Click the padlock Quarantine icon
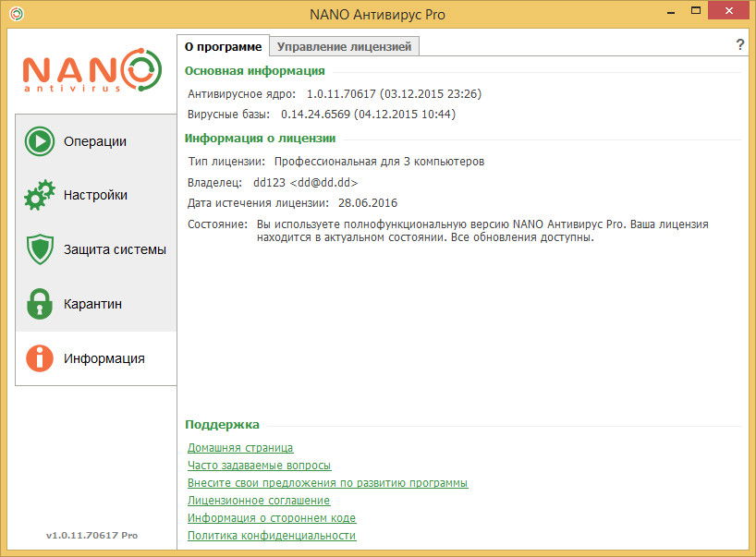The image size is (756, 557). pyautogui.click(x=40, y=304)
